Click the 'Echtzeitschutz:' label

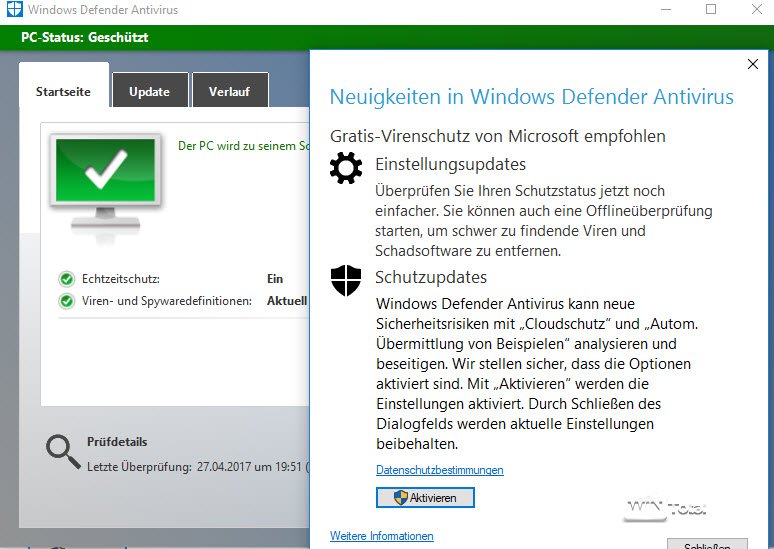click(x=121, y=279)
